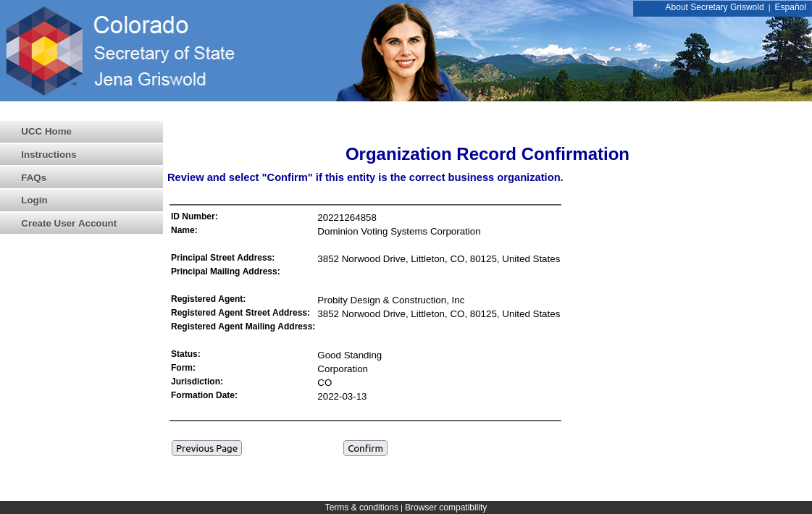Click the Good Standing status value

[350, 355]
